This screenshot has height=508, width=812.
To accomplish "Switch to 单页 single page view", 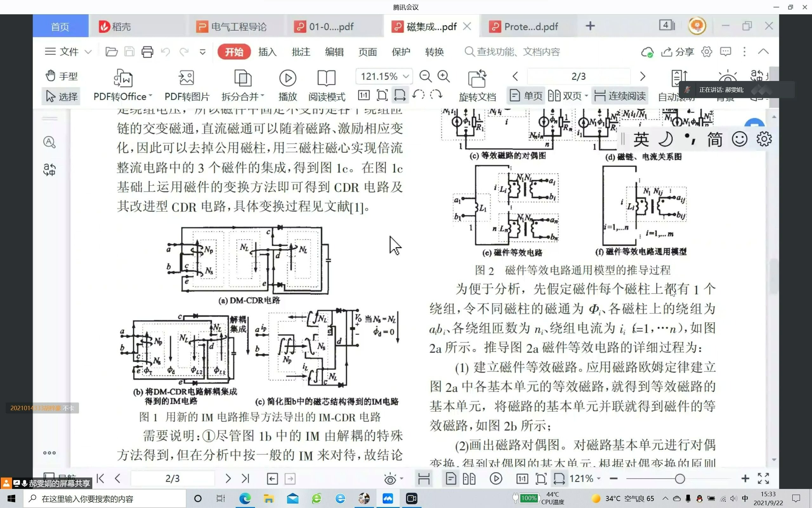I will click(526, 96).
